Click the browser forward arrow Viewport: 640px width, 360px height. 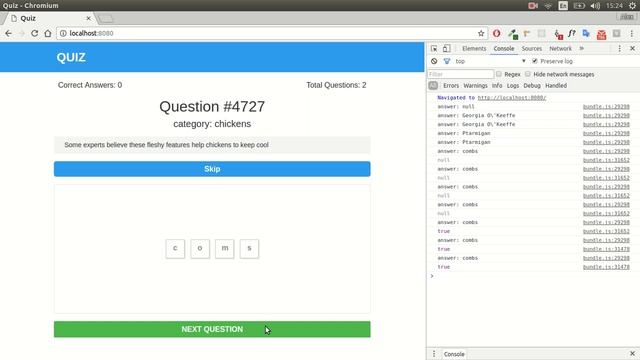pyautogui.click(x=22, y=33)
